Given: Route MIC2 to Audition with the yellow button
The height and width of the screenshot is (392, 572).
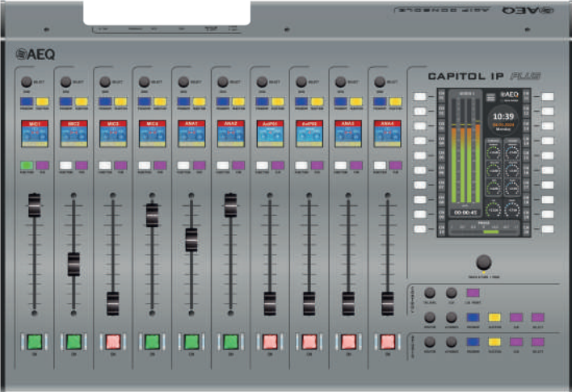Looking at the screenshot, I should (82, 102).
